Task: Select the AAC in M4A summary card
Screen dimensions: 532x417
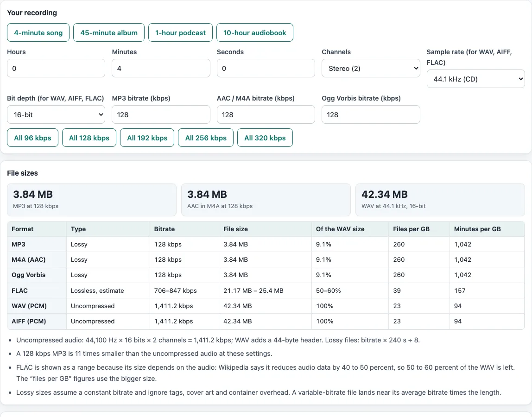Action: click(x=266, y=200)
